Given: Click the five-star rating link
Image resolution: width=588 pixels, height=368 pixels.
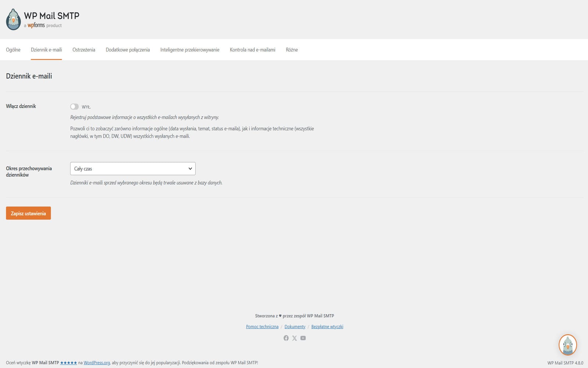Looking at the screenshot, I should coord(68,362).
